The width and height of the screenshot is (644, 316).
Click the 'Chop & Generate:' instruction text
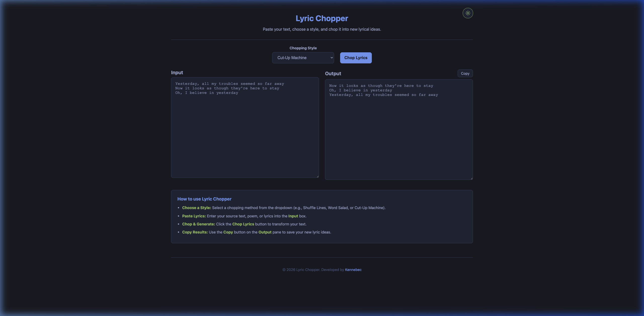tap(198, 224)
